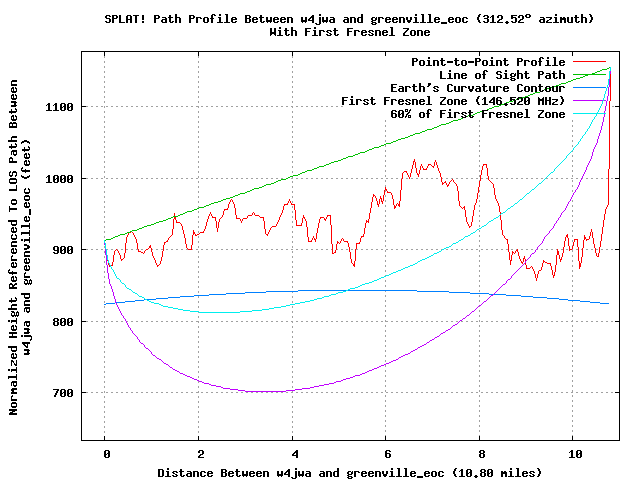Screen dimensions: 640x480
Task: Click the cyan legend line sample for 60% Fresnel Zone
Action: point(589,113)
